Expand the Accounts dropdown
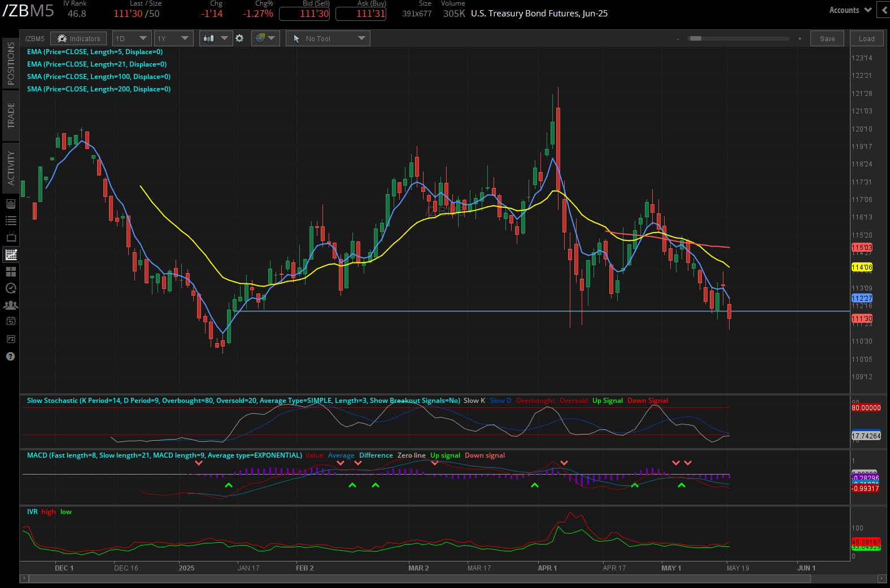The image size is (890, 588). pyautogui.click(x=850, y=10)
